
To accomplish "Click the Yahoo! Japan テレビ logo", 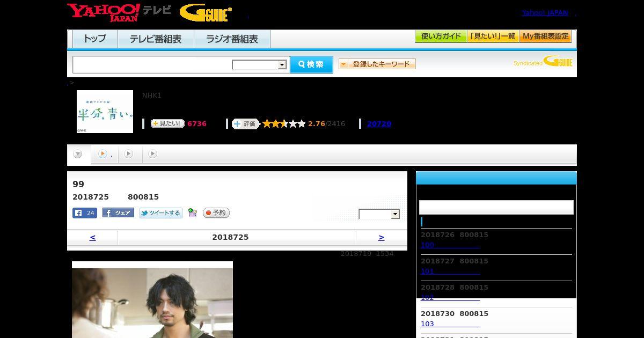I will click(x=119, y=12).
